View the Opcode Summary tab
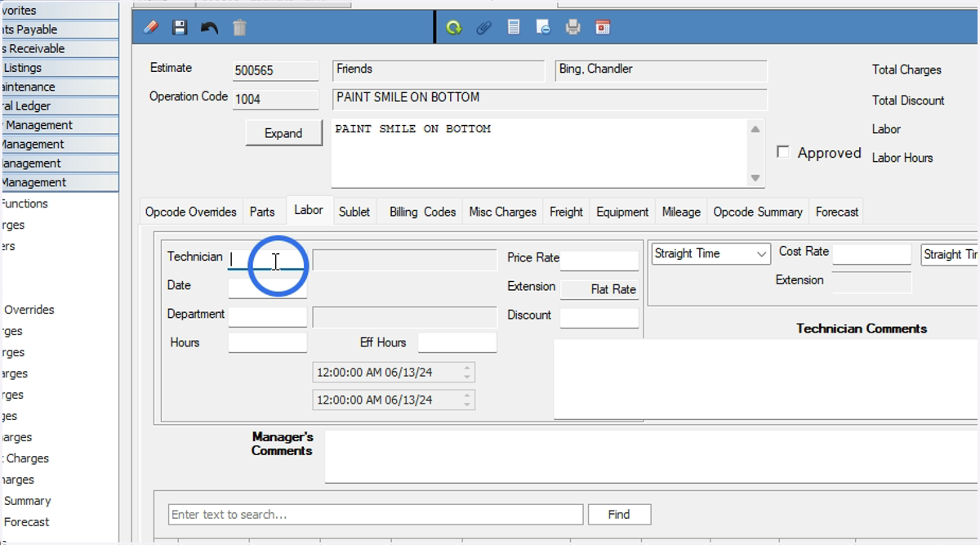Viewport: 980px width, 545px height. (x=758, y=212)
